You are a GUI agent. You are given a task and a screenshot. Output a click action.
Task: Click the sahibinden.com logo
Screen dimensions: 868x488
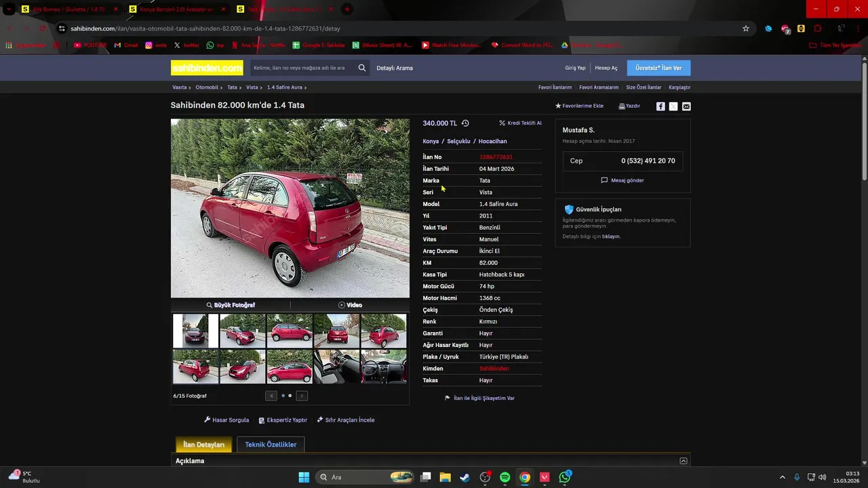207,68
